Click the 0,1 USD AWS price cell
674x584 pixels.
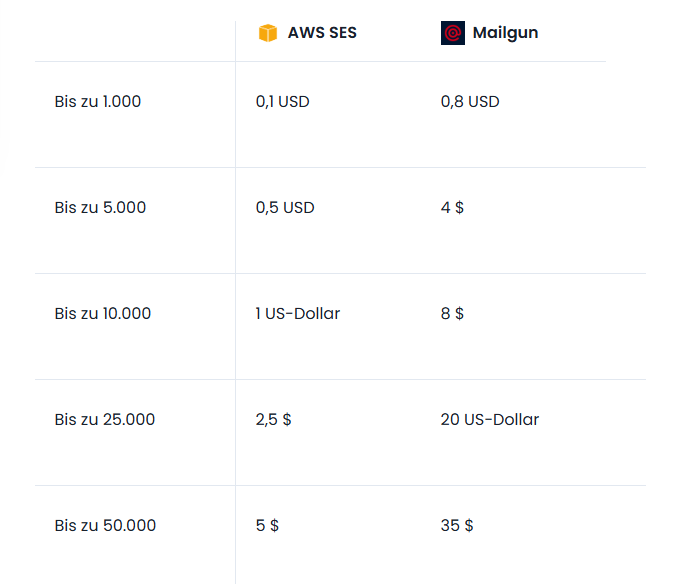[x=283, y=102]
